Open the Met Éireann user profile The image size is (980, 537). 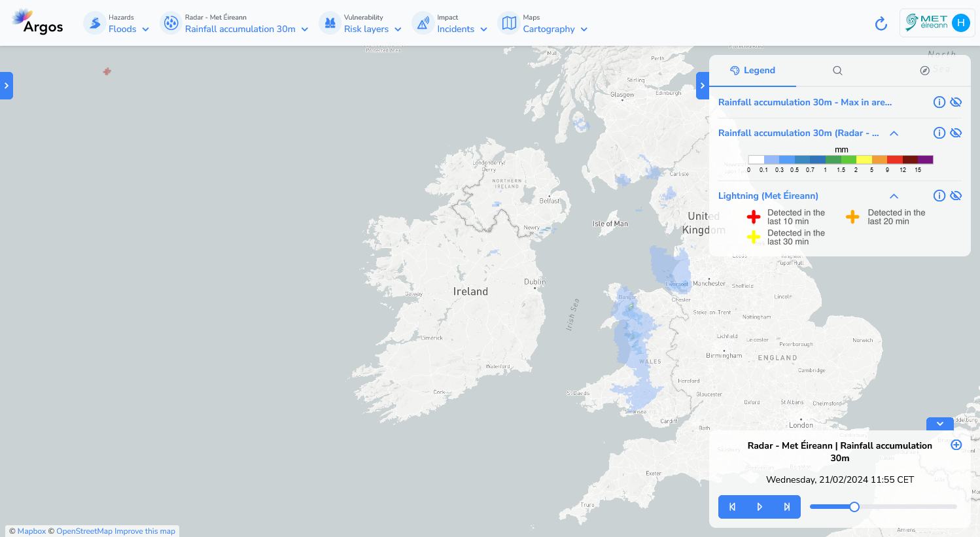[937, 23]
